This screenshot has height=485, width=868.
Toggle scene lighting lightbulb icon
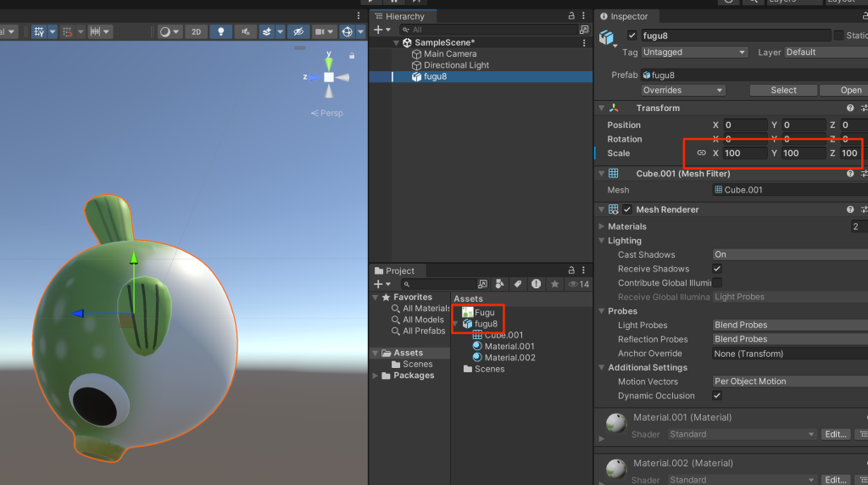[x=220, y=31]
